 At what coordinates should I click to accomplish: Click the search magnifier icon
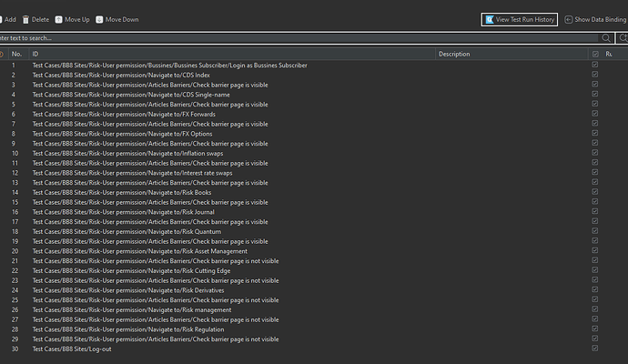[606, 38]
